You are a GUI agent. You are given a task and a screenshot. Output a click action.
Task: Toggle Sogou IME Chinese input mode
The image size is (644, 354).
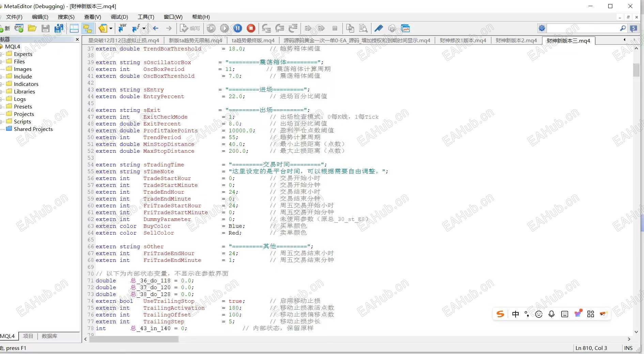click(x=515, y=314)
